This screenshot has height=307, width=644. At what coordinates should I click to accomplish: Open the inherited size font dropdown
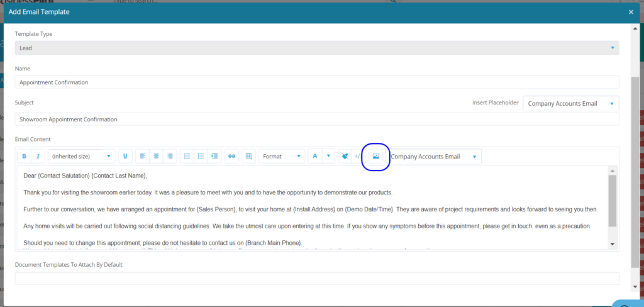tap(82, 156)
